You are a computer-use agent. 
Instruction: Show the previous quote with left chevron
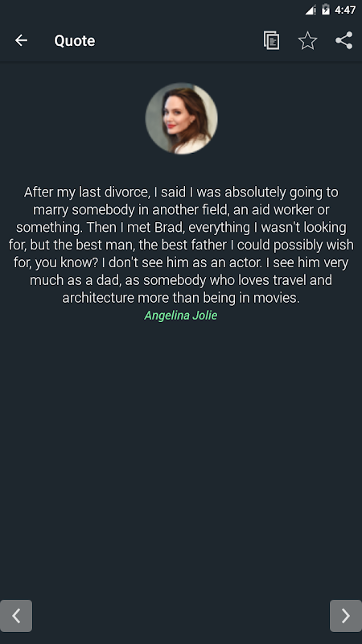(x=16, y=616)
